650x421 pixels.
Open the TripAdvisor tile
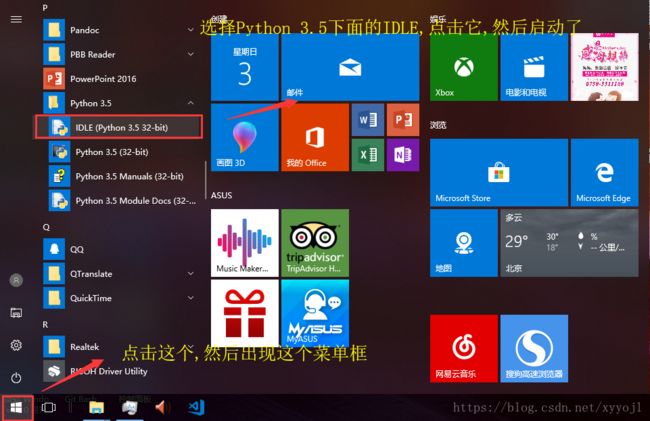point(315,243)
